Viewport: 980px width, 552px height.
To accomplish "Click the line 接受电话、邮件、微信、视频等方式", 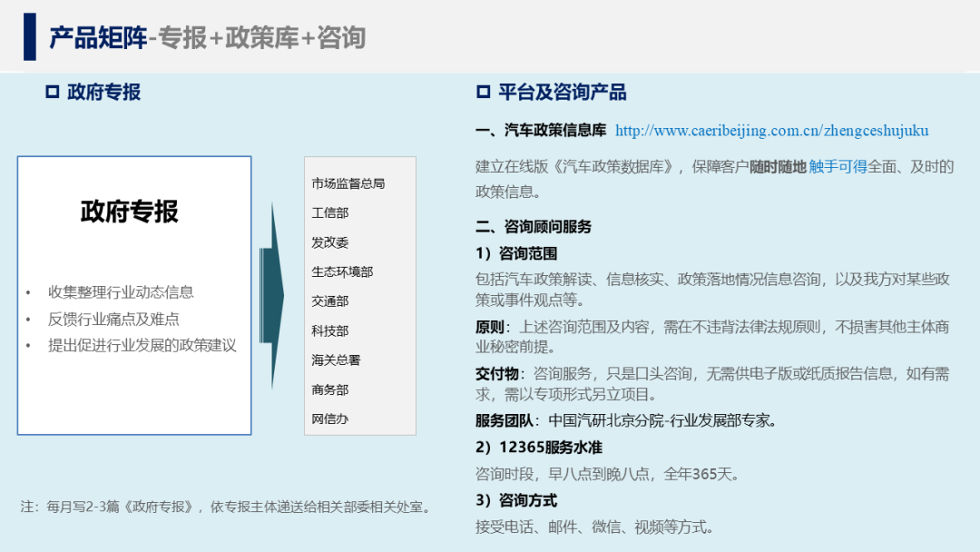I will point(594,527).
